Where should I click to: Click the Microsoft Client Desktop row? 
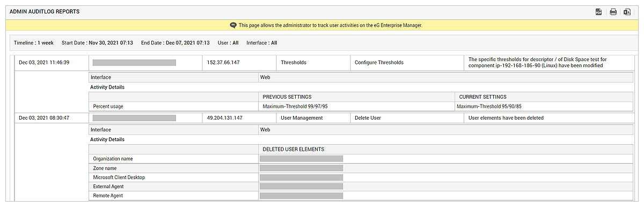click(x=361, y=177)
